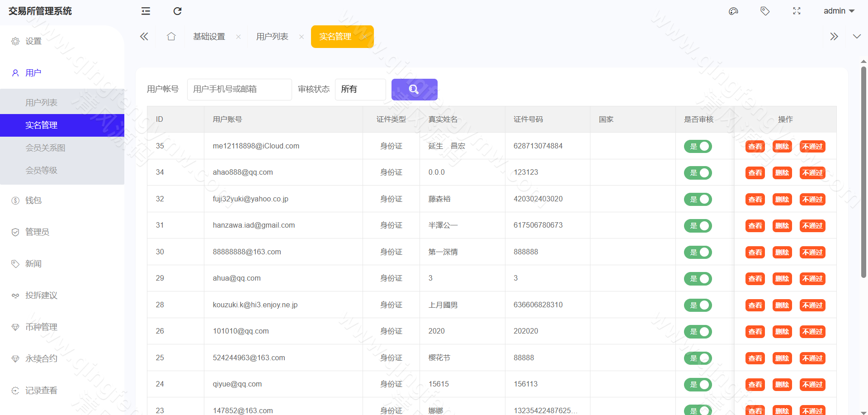Enter fullscreen mode via the expand icon
This screenshot has width=868, height=415.
coord(797,11)
